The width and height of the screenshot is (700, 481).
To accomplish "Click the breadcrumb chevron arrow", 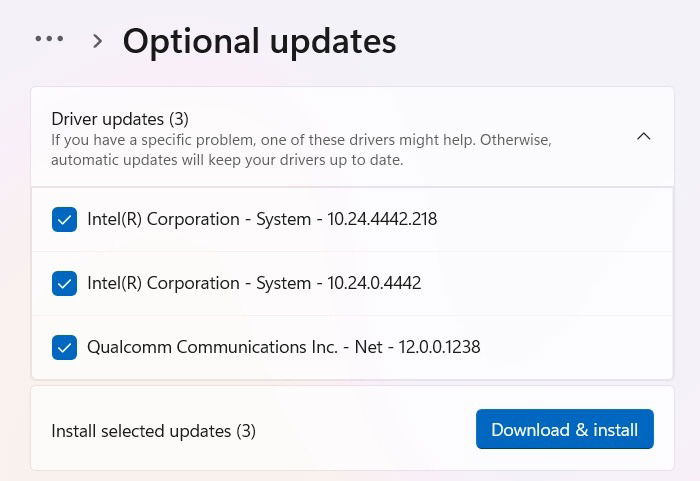I will (97, 41).
